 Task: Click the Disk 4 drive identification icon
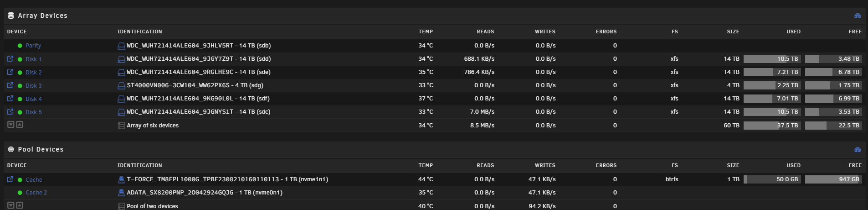121,99
